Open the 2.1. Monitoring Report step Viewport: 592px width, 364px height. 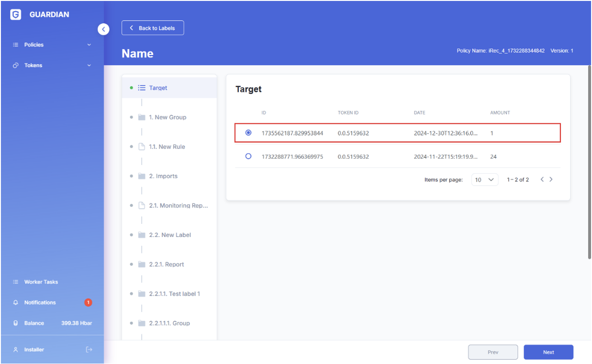click(x=178, y=205)
